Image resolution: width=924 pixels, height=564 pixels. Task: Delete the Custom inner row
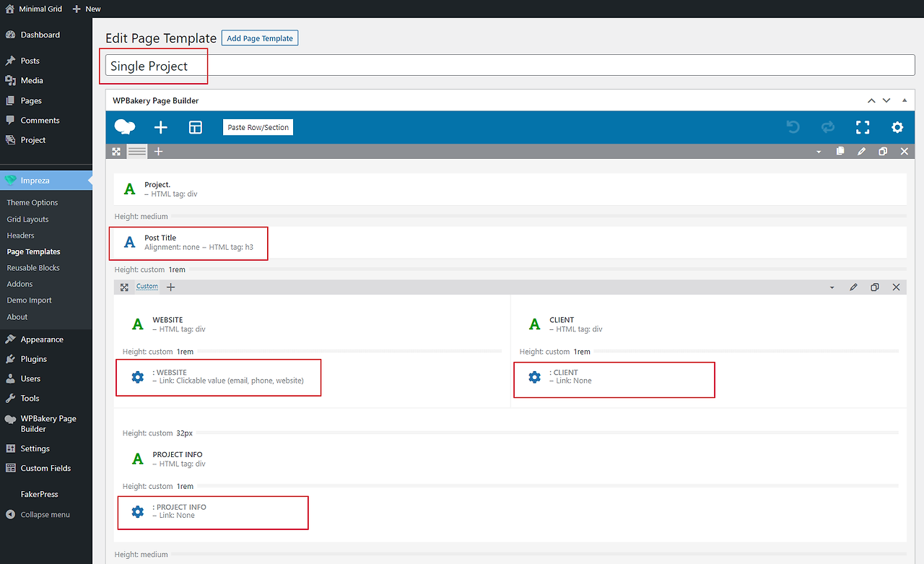point(897,287)
